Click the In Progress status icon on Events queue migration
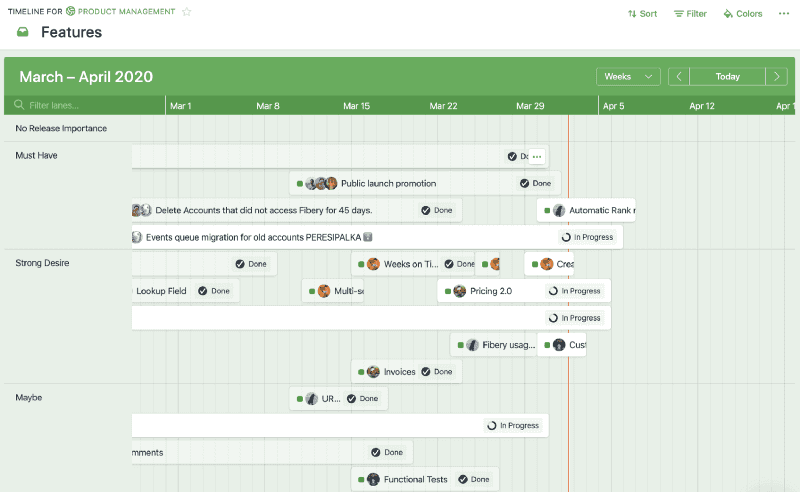The width and height of the screenshot is (800, 492). (567, 238)
